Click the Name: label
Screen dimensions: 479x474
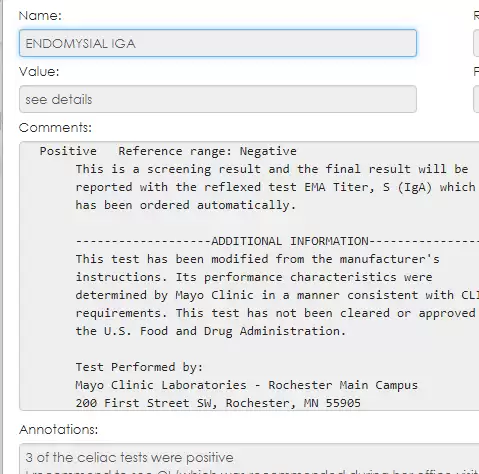(x=40, y=16)
